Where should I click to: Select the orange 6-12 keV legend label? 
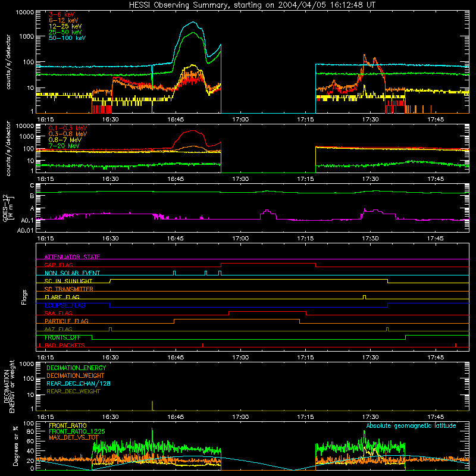click(64, 20)
